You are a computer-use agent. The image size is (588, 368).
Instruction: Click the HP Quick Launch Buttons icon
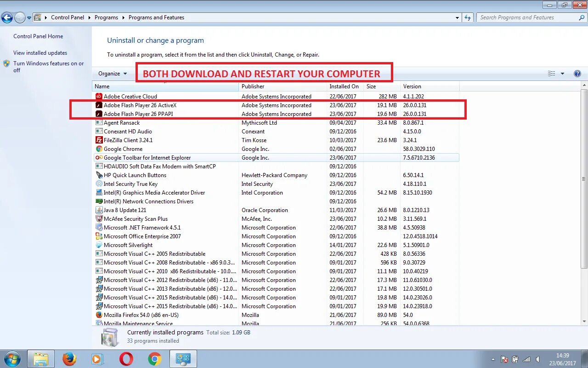tap(99, 175)
